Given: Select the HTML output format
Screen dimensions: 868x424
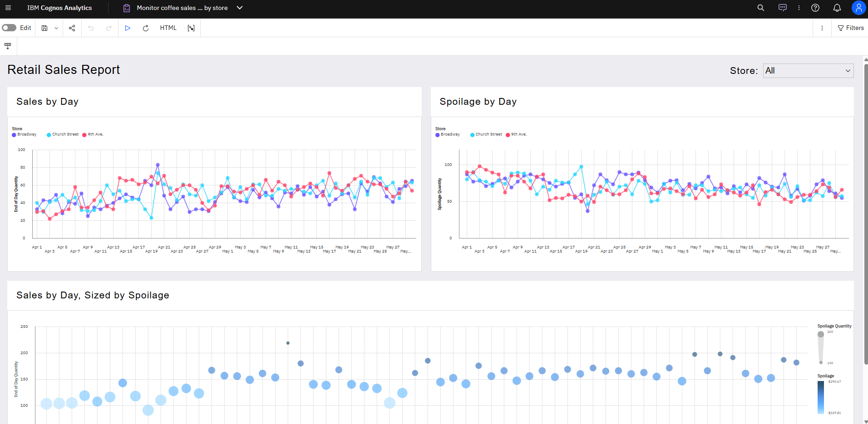Looking at the screenshot, I should 168,28.
